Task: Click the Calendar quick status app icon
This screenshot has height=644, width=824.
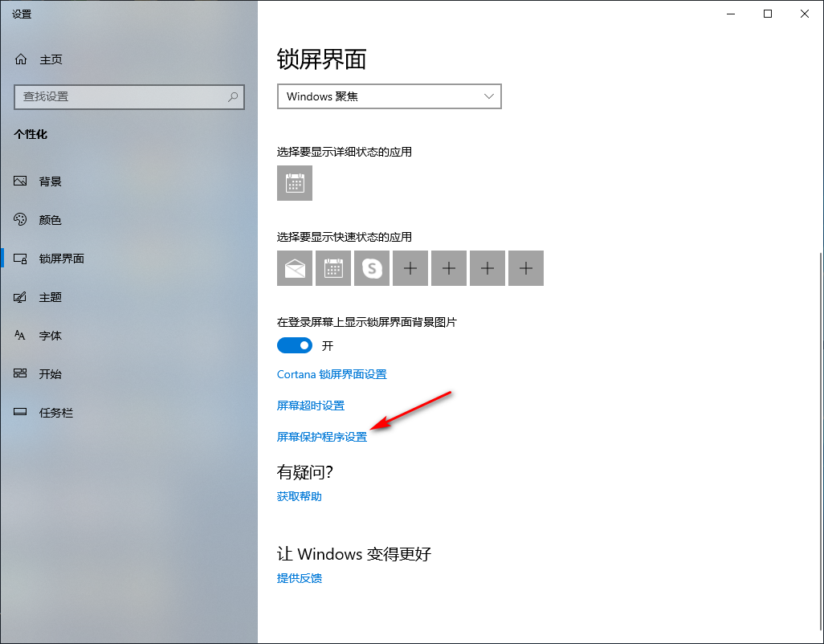Action: (x=333, y=268)
